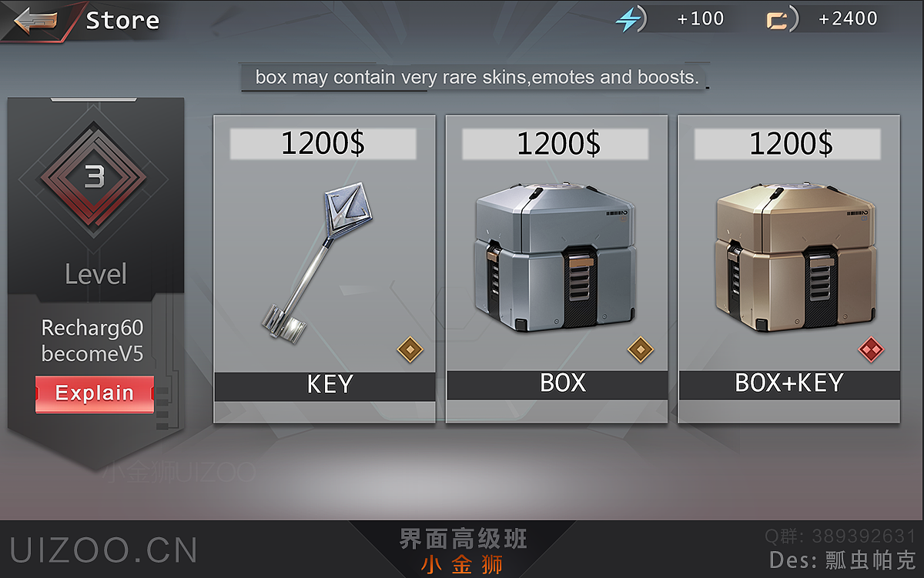924x578 pixels.
Task: Click the +2400 currency counter
Action: (848, 19)
